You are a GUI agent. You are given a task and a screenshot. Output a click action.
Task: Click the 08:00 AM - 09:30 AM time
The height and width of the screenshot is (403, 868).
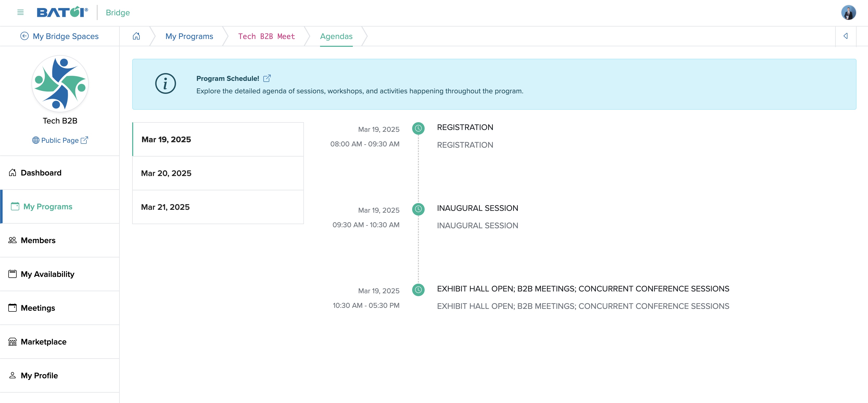(365, 144)
